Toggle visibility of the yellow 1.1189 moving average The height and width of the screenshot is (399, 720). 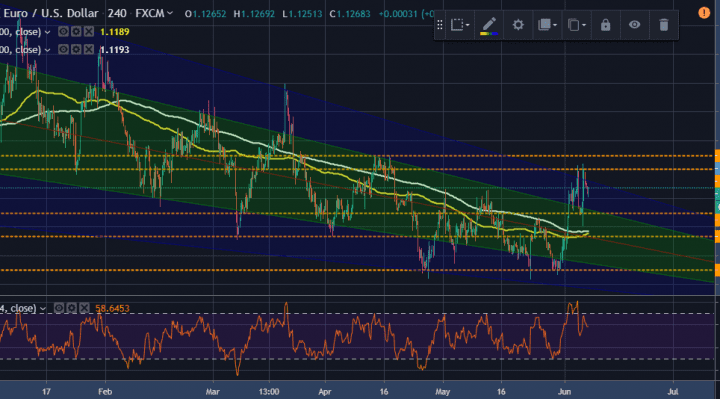point(63,32)
